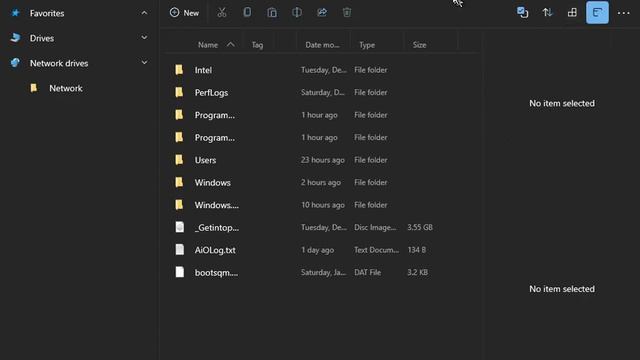Screen dimensions: 640x360
Task: Click the _Getintop disc image icon
Action: click(x=179, y=227)
